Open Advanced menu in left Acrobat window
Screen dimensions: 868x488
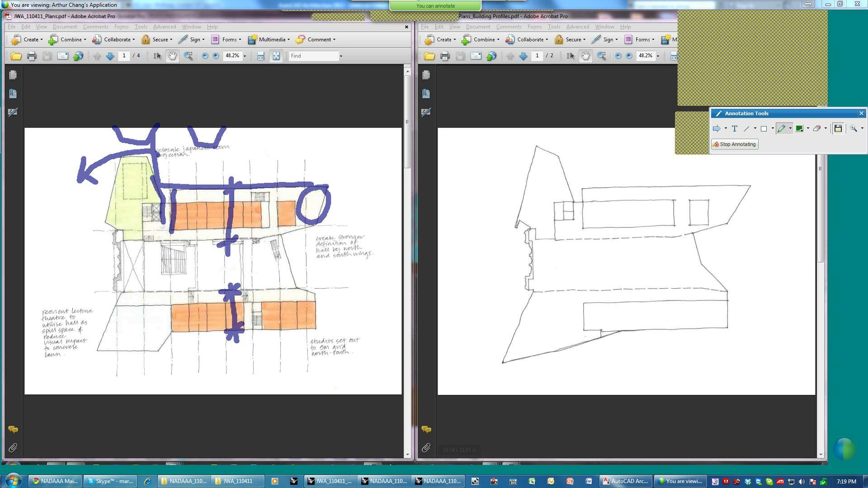[x=164, y=27]
